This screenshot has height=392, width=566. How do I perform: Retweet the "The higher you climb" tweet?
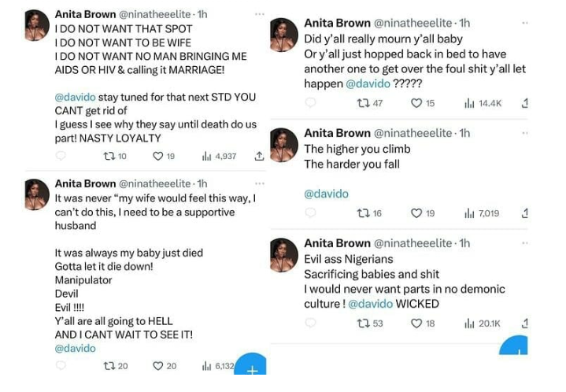pyautogui.click(x=363, y=213)
